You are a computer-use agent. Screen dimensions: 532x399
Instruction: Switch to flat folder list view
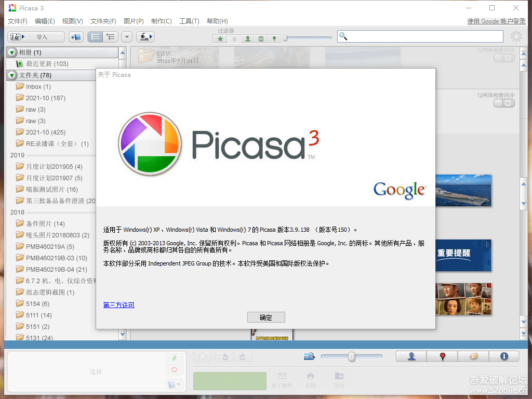click(x=95, y=37)
